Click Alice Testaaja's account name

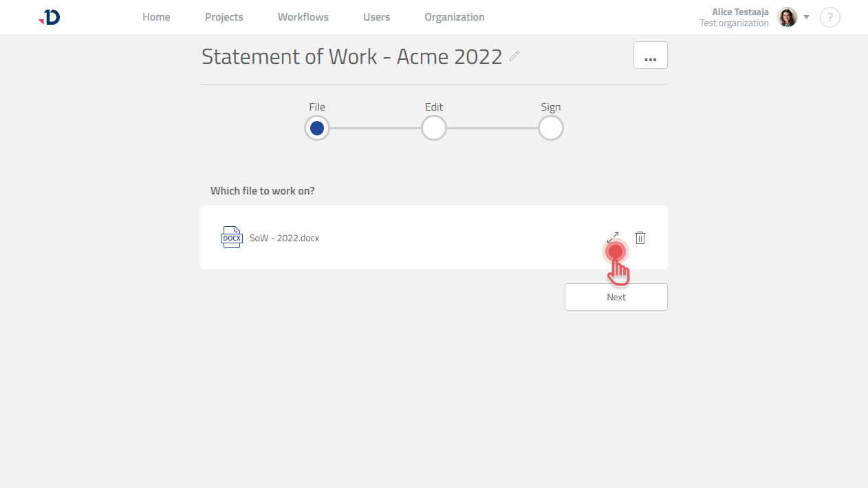740,12
